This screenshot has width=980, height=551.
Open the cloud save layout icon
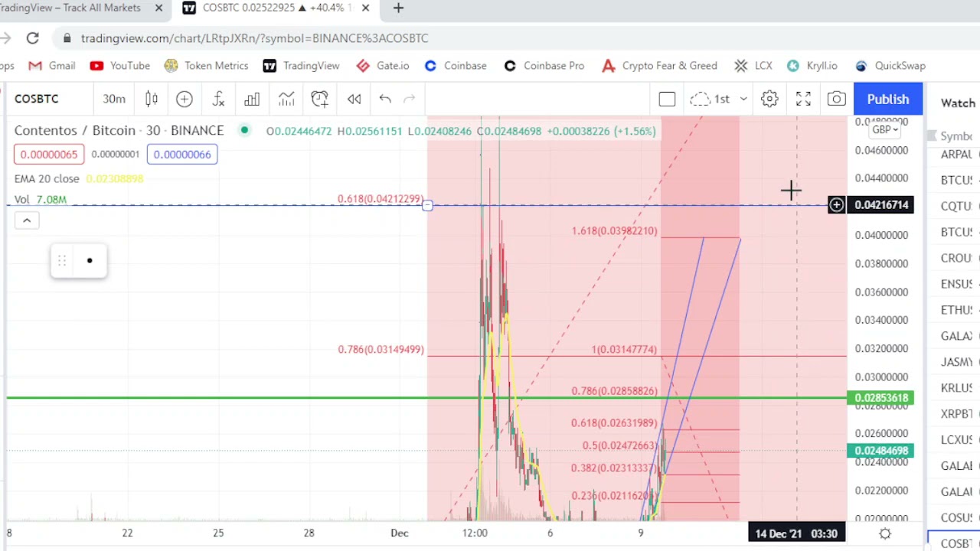700,99
